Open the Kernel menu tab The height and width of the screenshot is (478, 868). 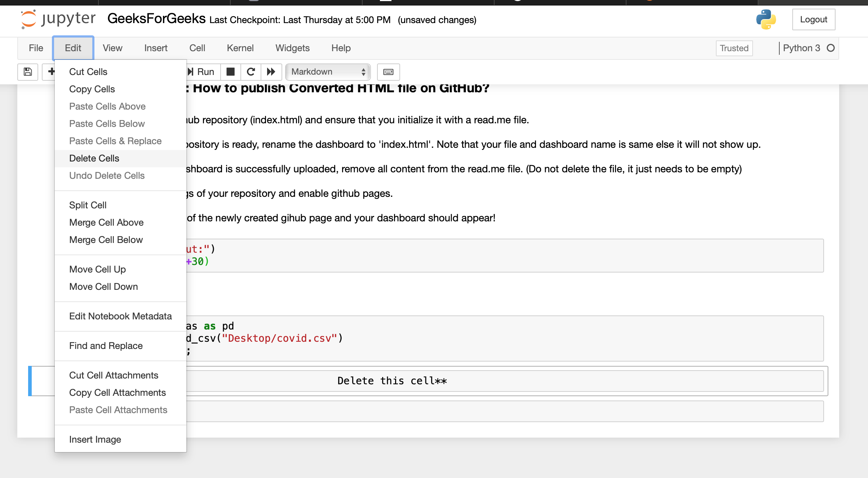(x=240, y=48)
